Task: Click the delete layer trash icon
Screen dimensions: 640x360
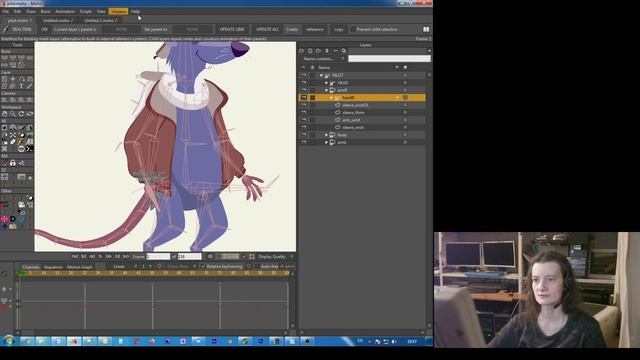Action: 327,51
